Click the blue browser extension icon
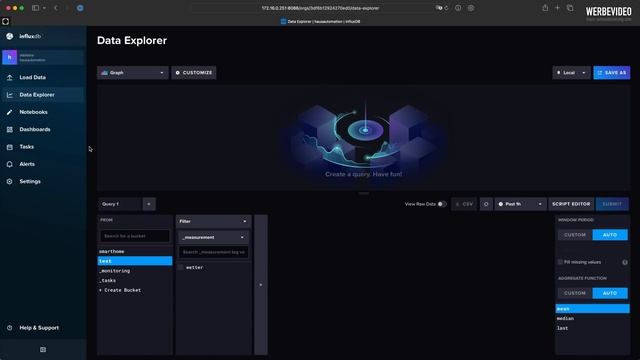The width and height of the screenshot is (640, 360). pos(80,8)
